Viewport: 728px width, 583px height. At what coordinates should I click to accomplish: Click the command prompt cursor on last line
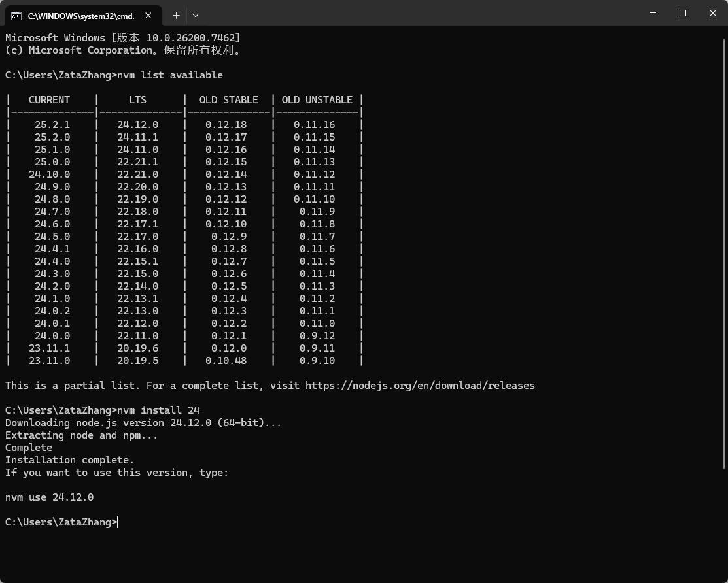pos(118,522)
